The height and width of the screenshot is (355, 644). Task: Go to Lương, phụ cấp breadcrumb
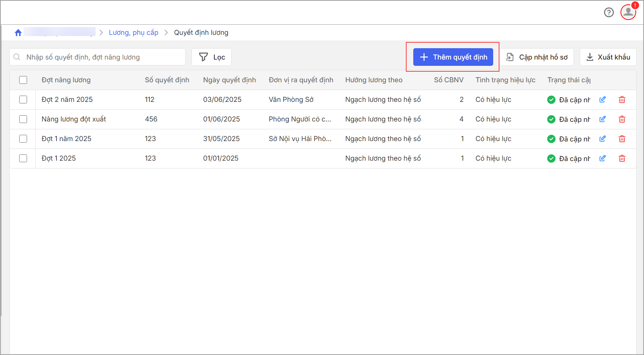click(x=134, y=33)
